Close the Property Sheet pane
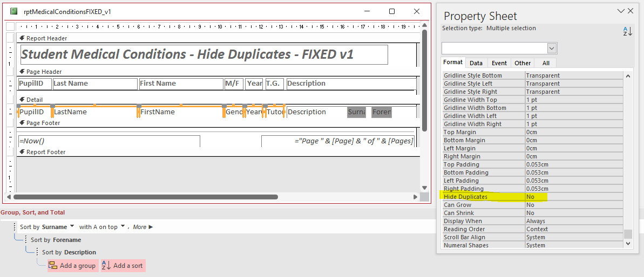Screen dimensions: 644x277 631,11
